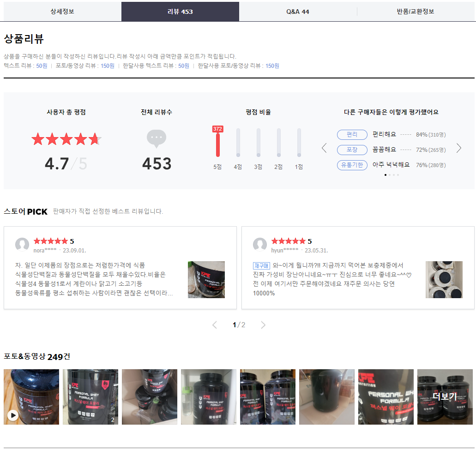Click '72%(265명)' value
This screenshot has height=450, width=476.
click(x=431, y=150)
